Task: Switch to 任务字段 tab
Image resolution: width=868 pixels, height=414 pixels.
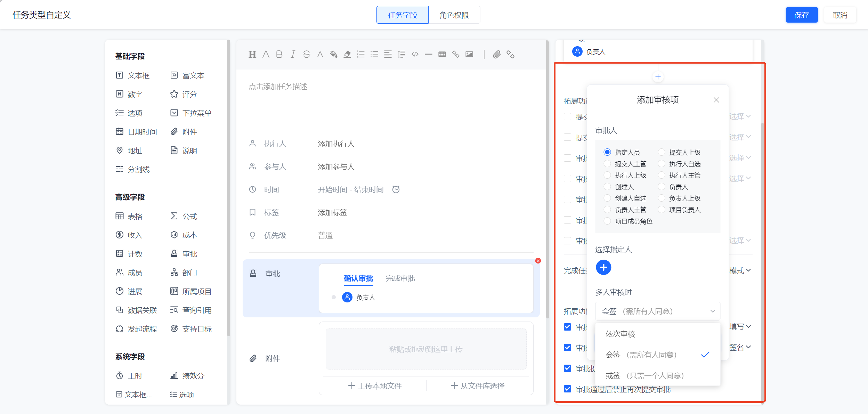Action: pyautogui.click(x=403, y=15)
